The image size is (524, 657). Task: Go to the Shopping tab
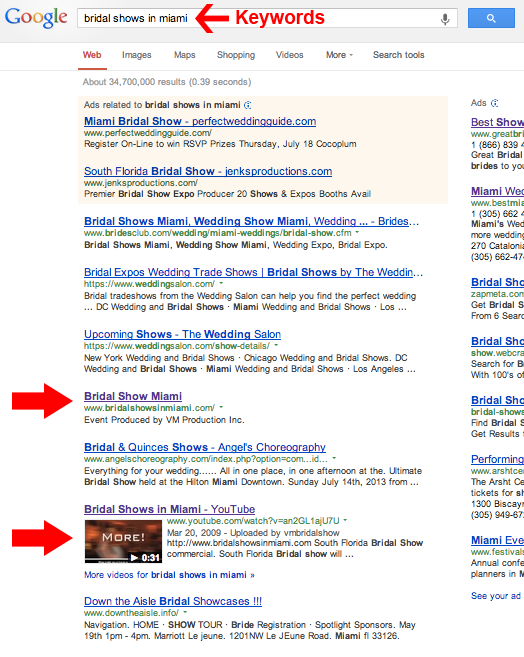[236, 55]
